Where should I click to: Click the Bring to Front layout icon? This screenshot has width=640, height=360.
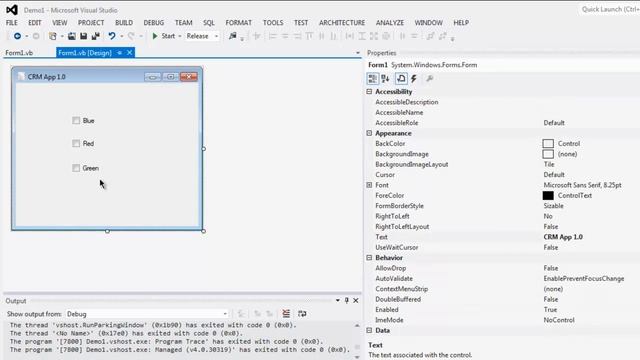[x=430, y=36]
